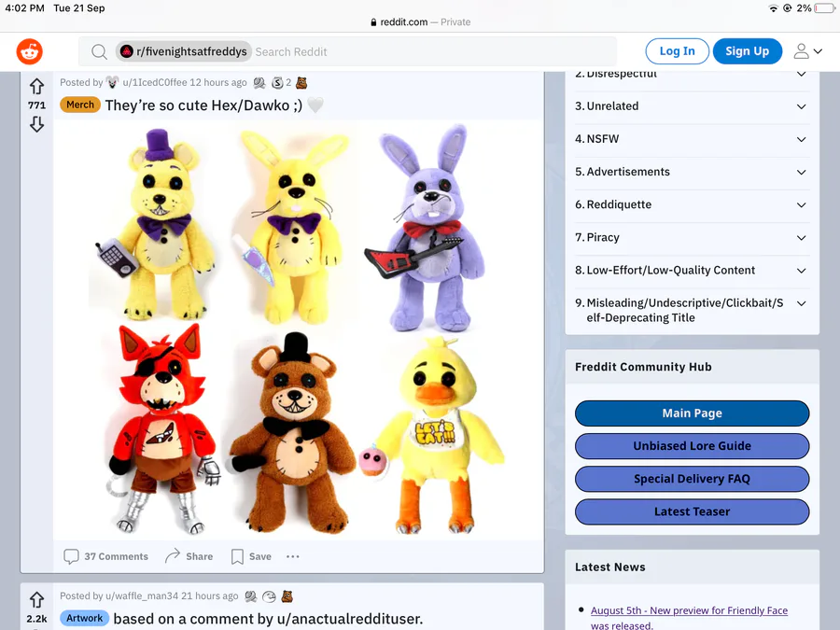
Task: Open the August 5th Friendly Face news link
Action: click(689, 617)
